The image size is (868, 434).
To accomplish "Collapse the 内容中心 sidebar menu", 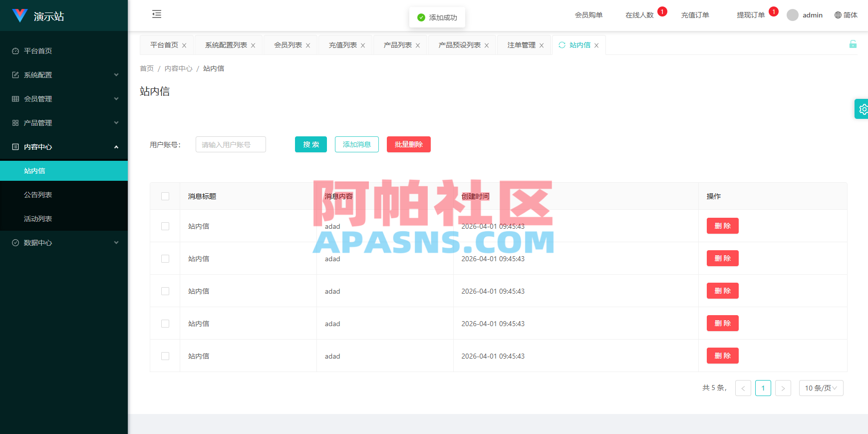I will pos(64,147).
